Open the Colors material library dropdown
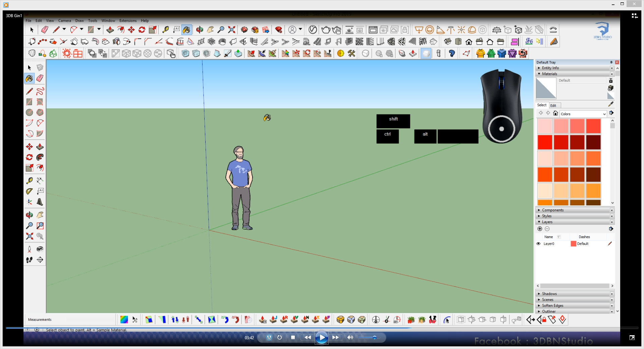 coord(583,114)
